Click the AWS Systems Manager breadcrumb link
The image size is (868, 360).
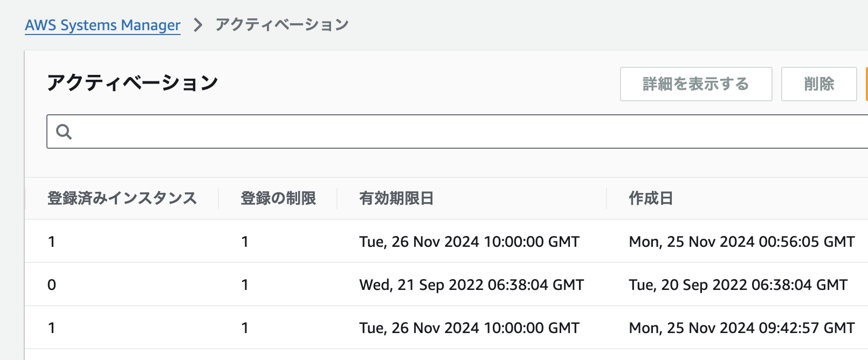102,25
